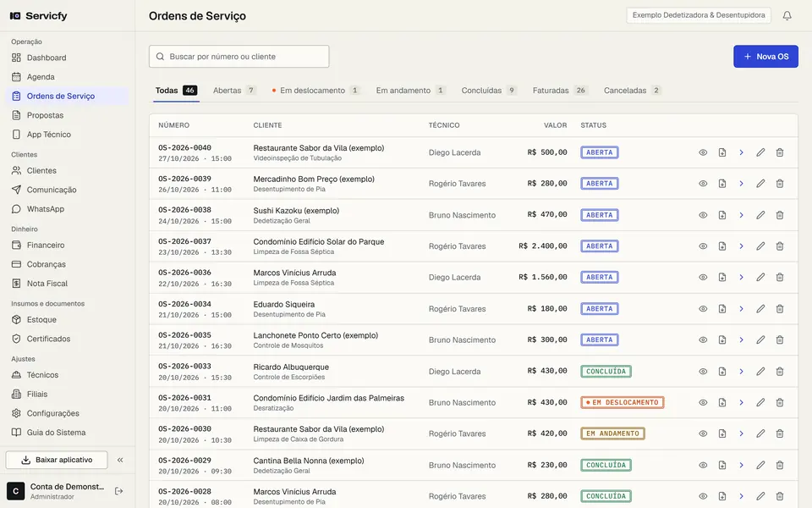Advance status chevron for OS-2026-0040
This screenshot has height=508, width=812.
pyautogui.click(x=741, y=152)
